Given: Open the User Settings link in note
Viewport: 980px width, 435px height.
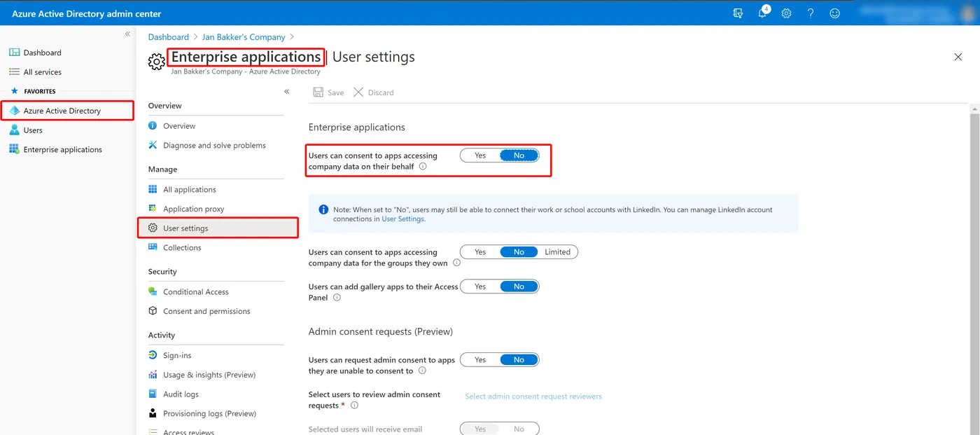Looking at the screenshot, I should coord(402,219).
